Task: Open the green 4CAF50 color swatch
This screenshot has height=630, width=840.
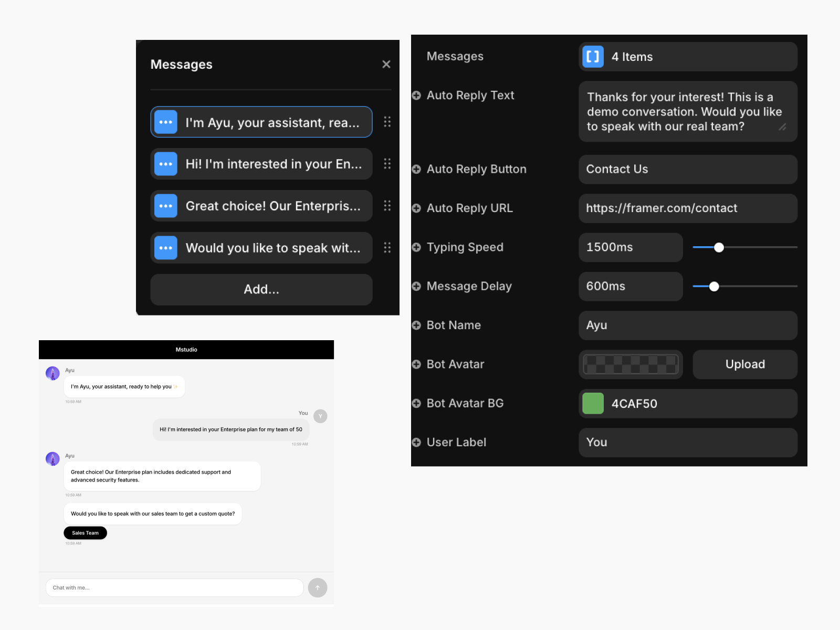Action: point(593,404)
